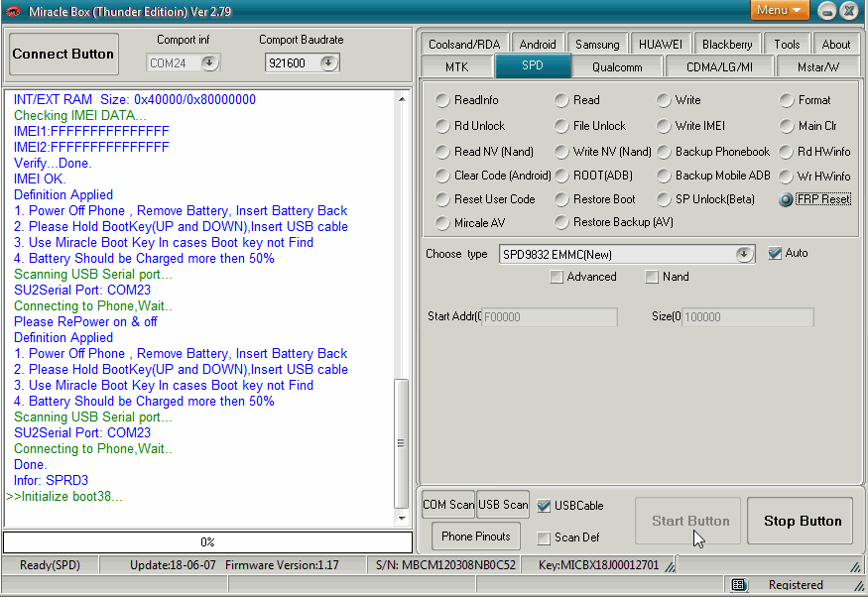Expand the Comport Baudrate 921600 dropdown
Image resolution: width=868 pixels, height=597 pixels.
328,62
